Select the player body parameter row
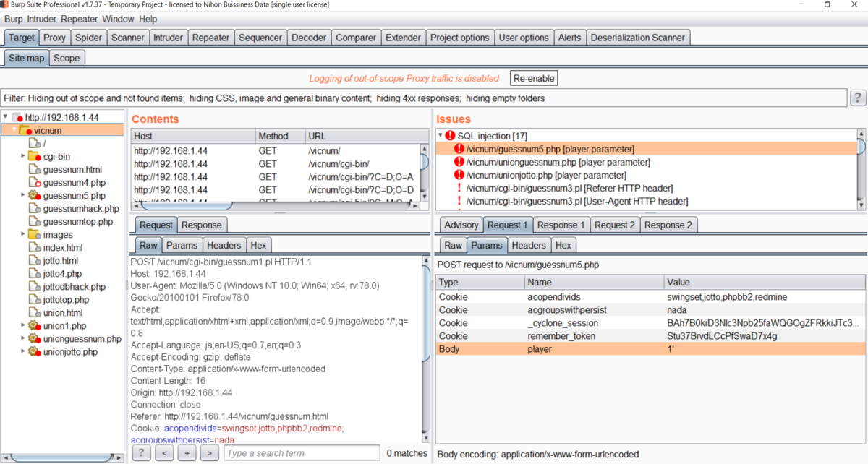Image resolution: width=868 pixels, height=464 pixels. (650, 349)
